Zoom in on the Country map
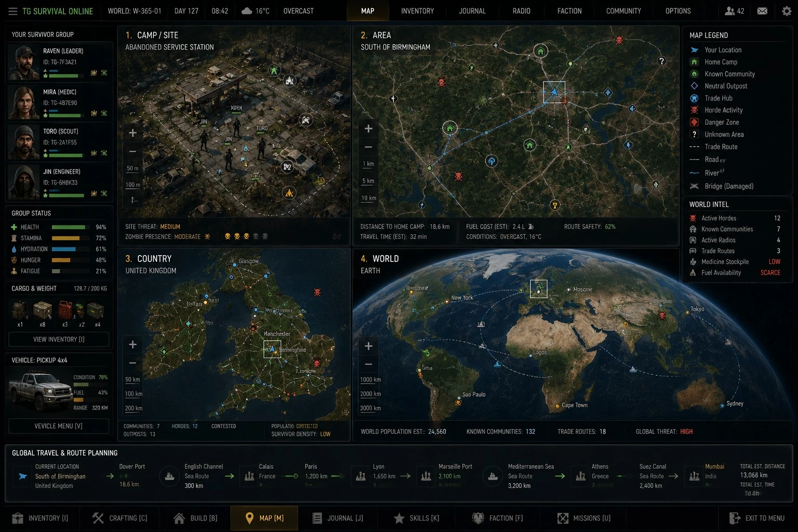This screenshot has width=798, height=532. point(132,344)
